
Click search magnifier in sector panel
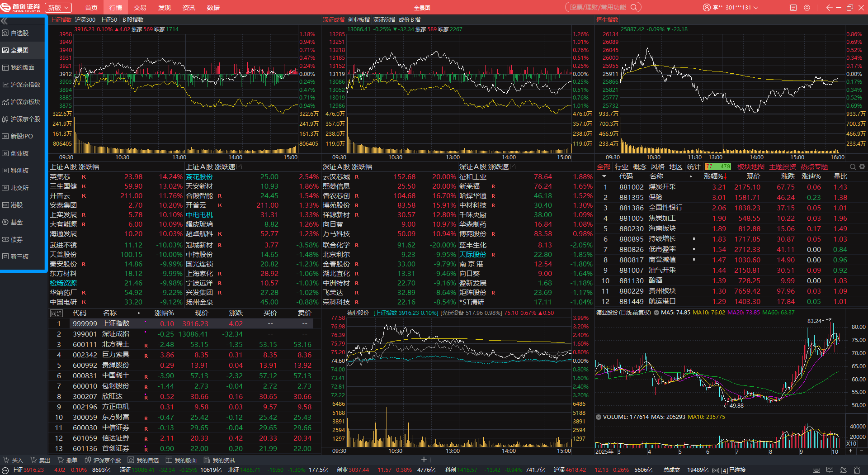click(853, 167)
